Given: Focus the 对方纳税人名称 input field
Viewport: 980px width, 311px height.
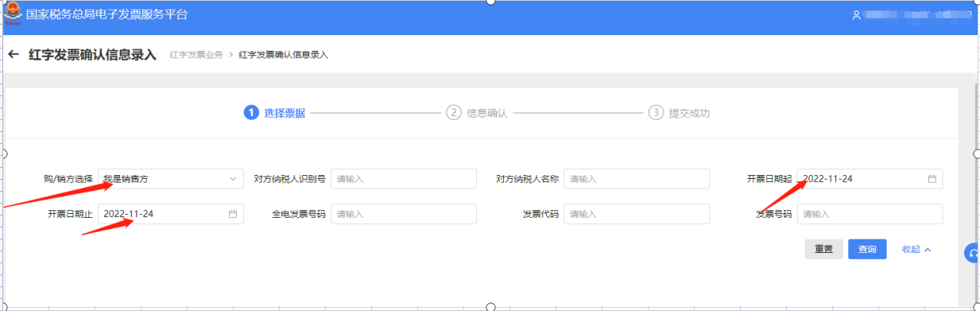Looking at the screenshot, I should tap(637, 179).
